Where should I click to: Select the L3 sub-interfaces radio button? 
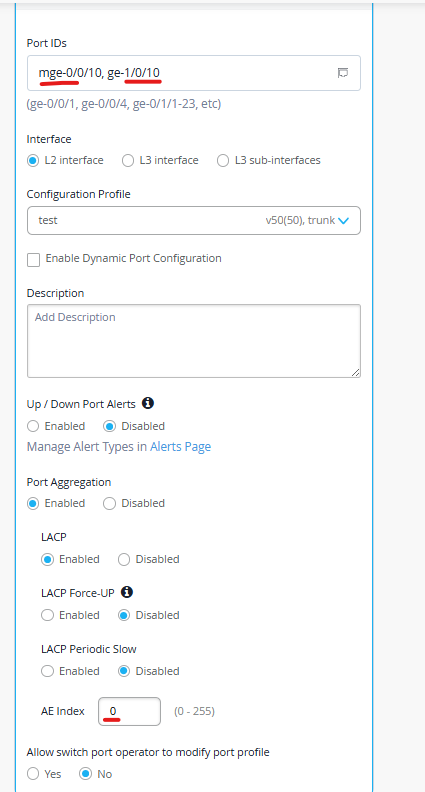click(x=222, y=161)
